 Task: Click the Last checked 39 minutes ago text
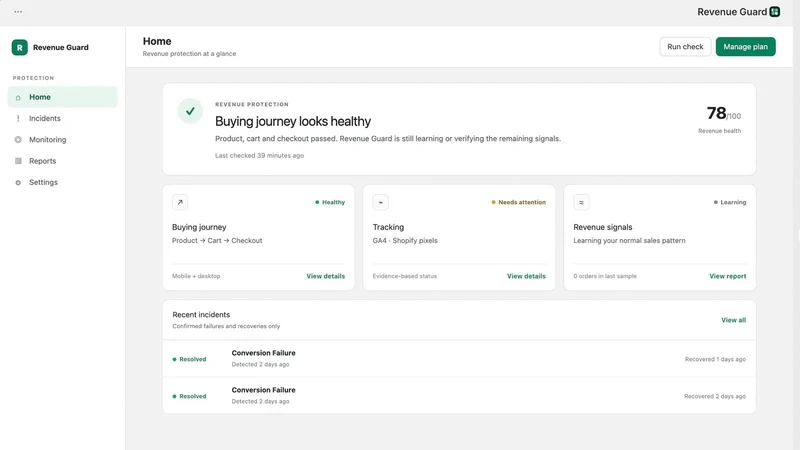pyautogui.click(x=259, y=156)
